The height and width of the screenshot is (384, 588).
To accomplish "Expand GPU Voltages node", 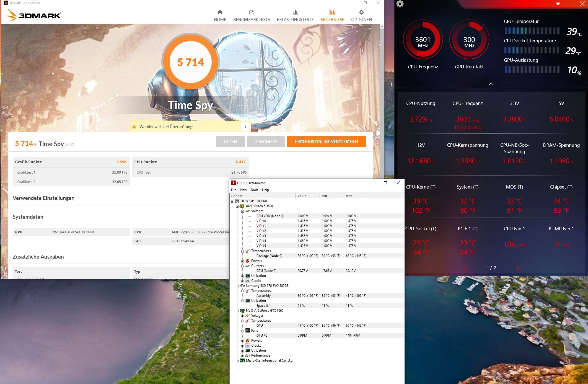I will pyautogui.click(x=242, y=316).
